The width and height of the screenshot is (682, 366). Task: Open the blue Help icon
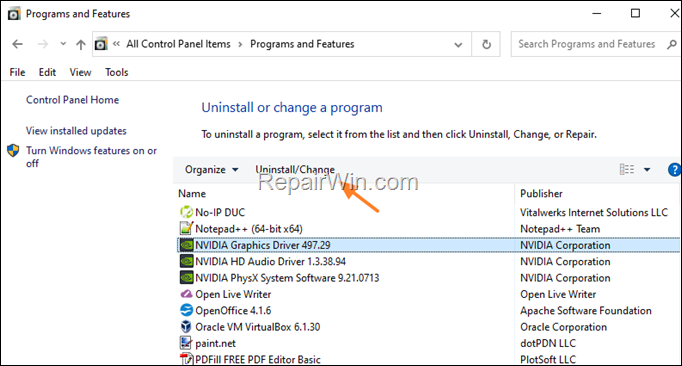pyautogui.click(x=674, y=170)
